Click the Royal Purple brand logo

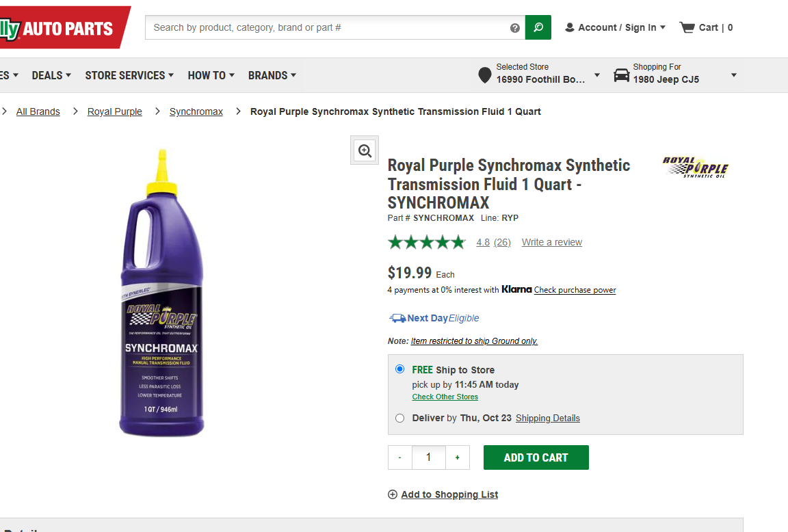pyautogui.click(x=695, y=168)
